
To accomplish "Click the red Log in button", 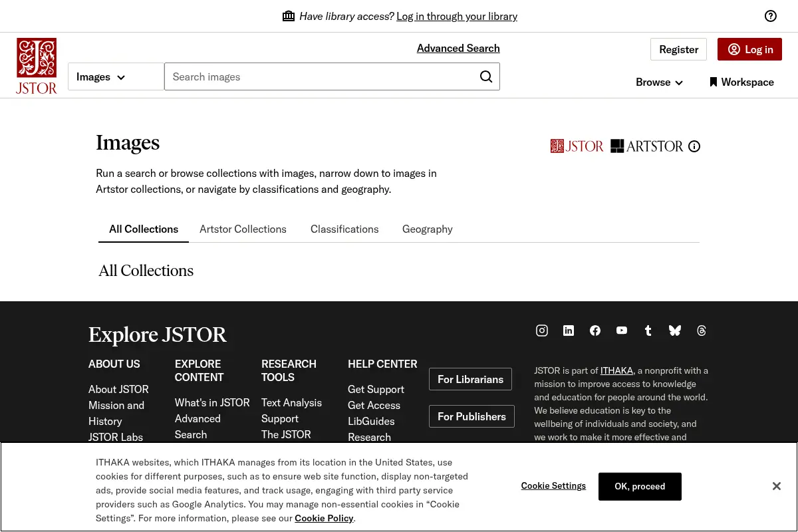I will click(749, 49).
